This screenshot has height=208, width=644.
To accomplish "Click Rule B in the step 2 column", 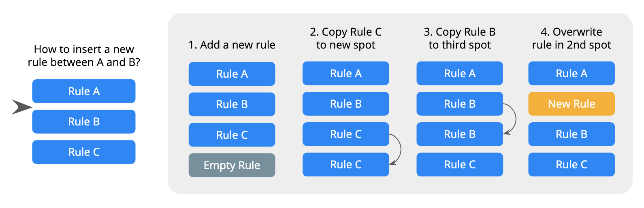I will [x=345, y=104].
